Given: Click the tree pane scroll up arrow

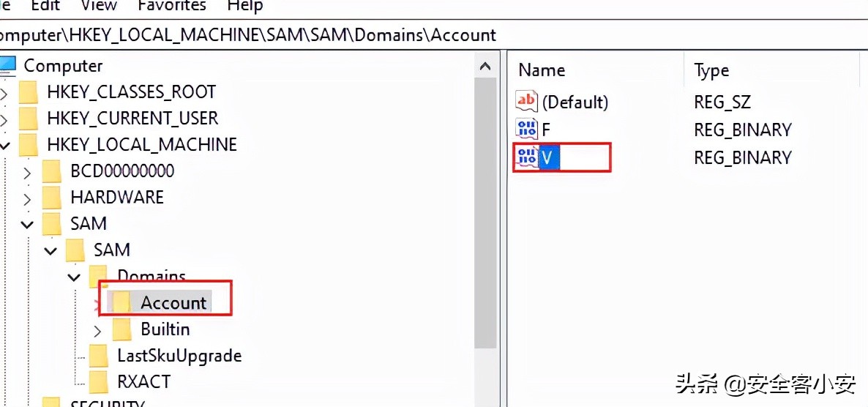Looking at the screenshot, I should [x=485, y=67].
